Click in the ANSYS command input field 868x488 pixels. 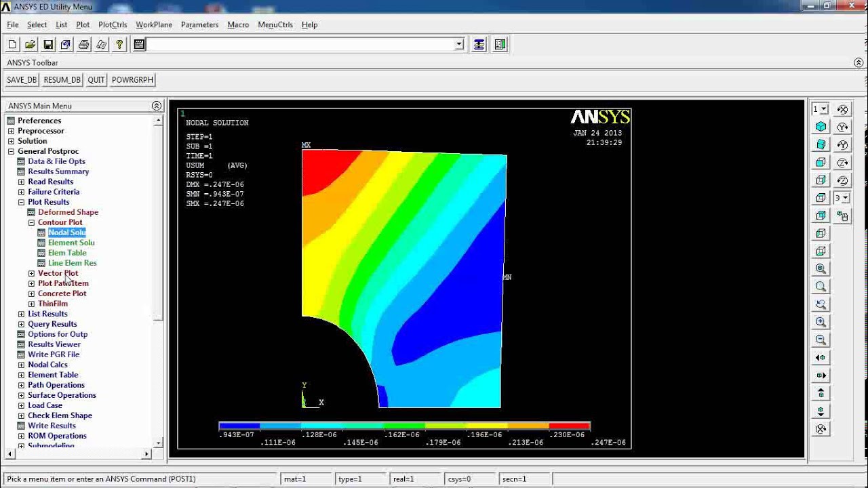point(301,45)
